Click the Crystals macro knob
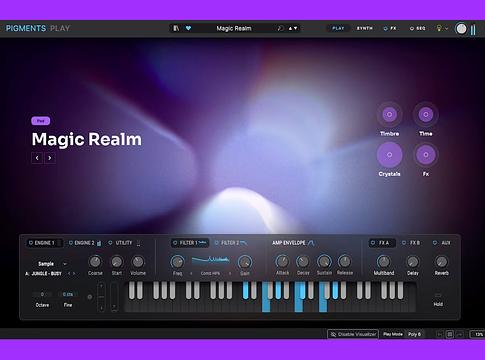The width and height of the screenshot is (485, 360). click(x=389, y=155)
